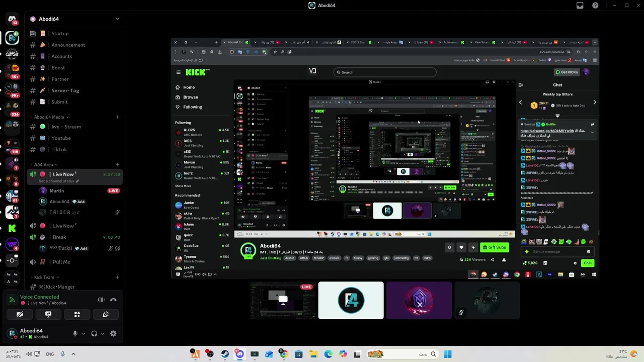Click Martin's LIVE badge
Image resolution: width=644 pixels, height=362 pixels.
coord(114,191)
